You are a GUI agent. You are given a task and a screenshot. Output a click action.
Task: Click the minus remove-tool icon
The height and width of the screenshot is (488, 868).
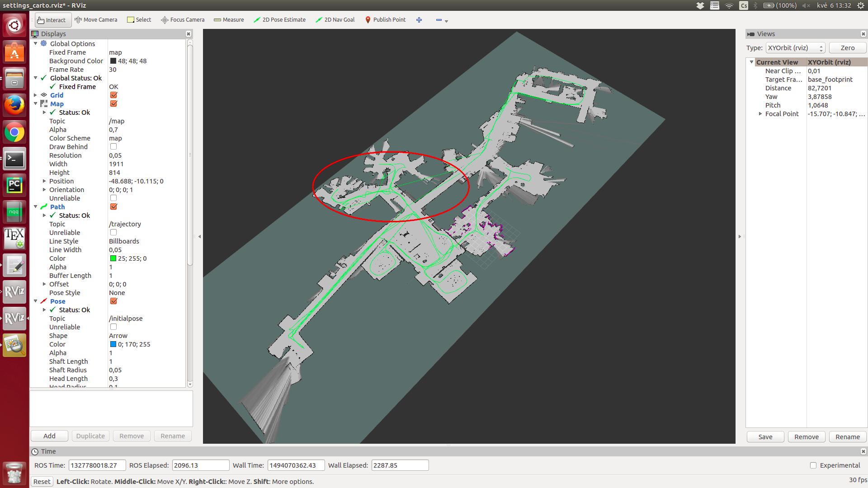pyautogui.click(x=439, y=20)
